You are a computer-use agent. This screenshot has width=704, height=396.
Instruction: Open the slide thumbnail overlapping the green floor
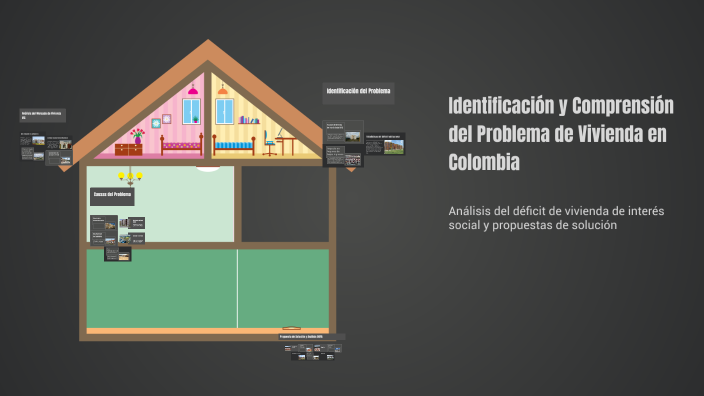click(x=118, y=254)
